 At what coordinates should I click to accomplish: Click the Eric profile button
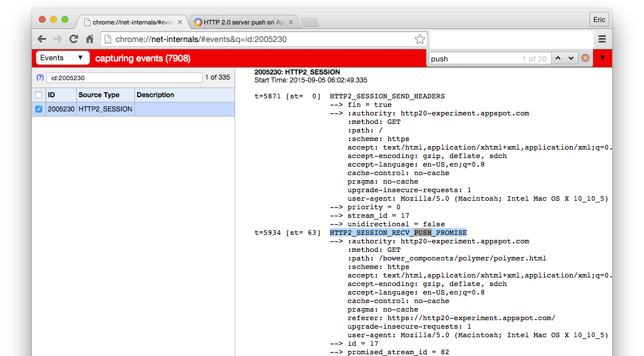click(x=599, y=20)
